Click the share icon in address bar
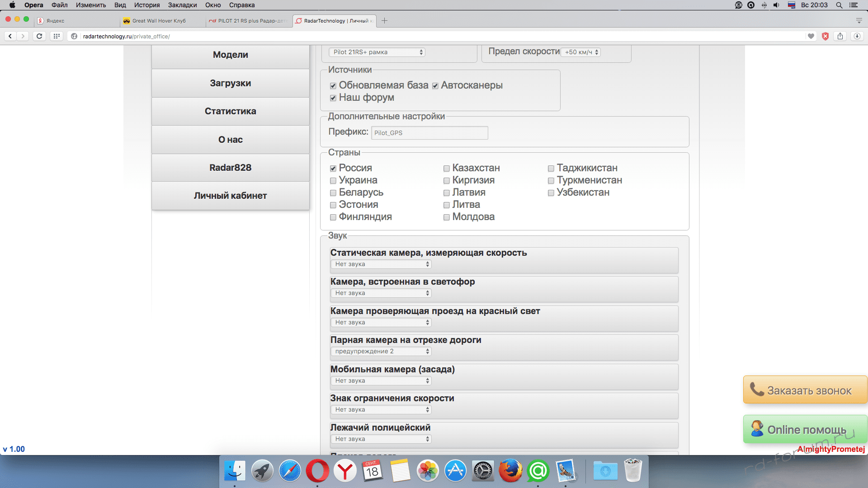 click(x=840, y=36)
